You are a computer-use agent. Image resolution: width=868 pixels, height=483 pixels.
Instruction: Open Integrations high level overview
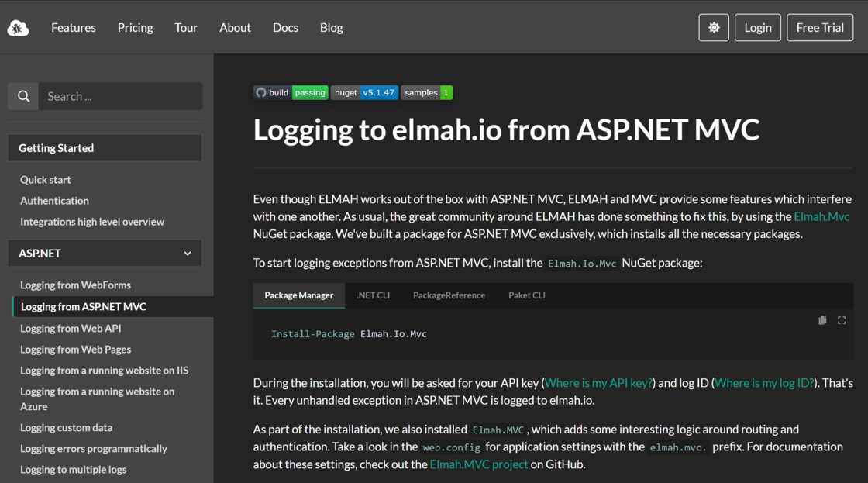(92, 222)
